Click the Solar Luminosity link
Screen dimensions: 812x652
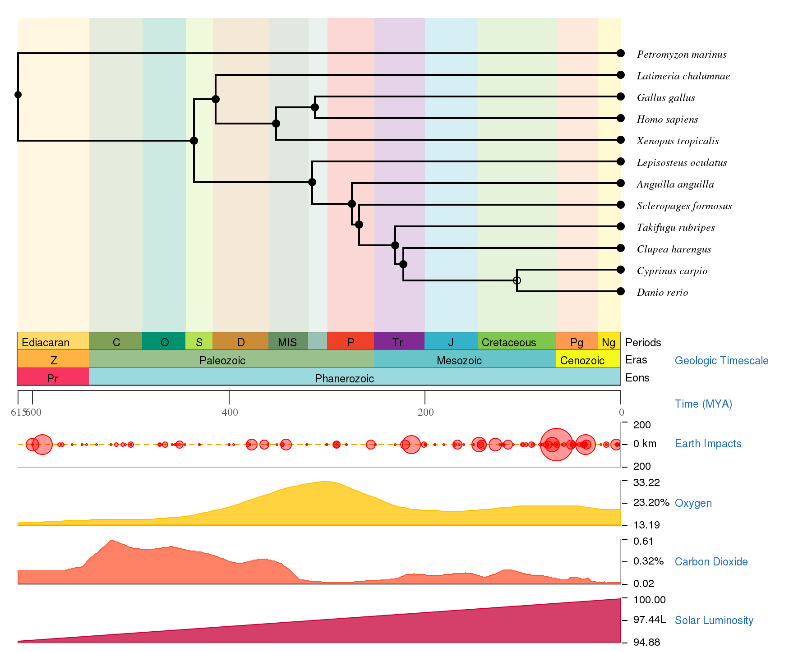[x=714, y=620]
